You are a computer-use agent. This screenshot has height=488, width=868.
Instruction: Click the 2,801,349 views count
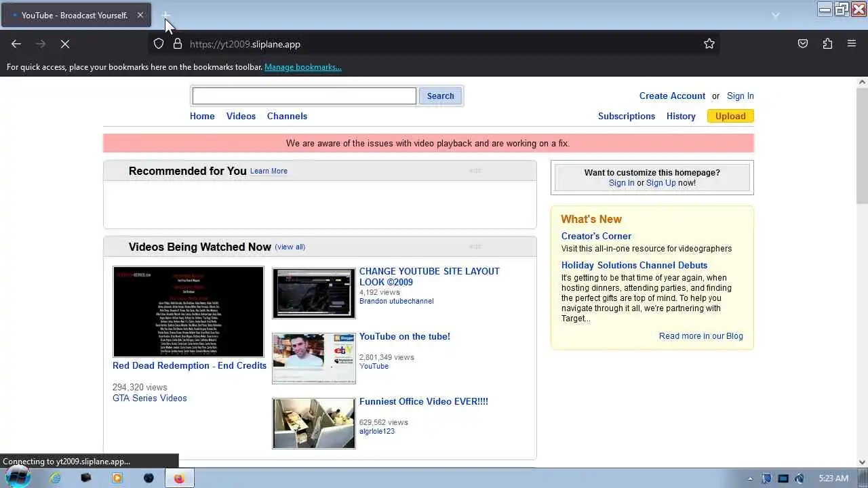(x=387, y=357)
